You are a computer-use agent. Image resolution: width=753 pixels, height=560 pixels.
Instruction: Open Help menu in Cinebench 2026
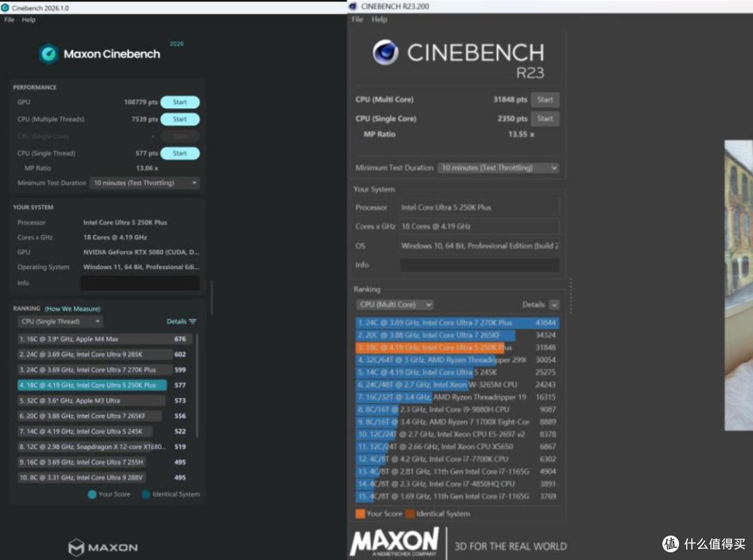[x=29, y=20]
